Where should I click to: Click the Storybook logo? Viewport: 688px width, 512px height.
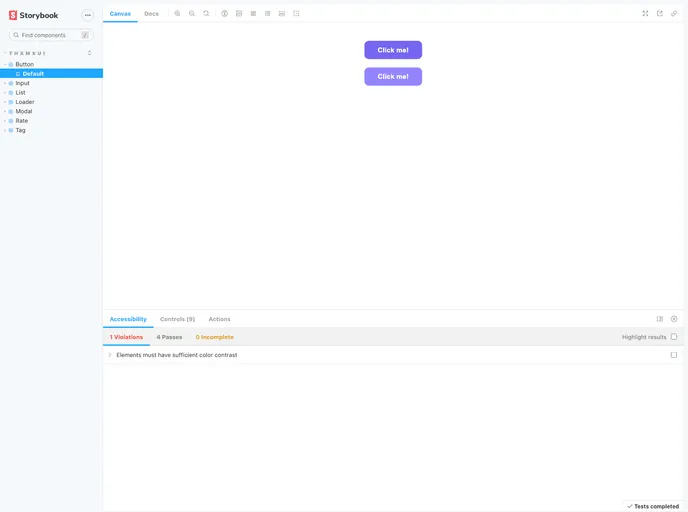pyautogui.click(x=33, y=15)
